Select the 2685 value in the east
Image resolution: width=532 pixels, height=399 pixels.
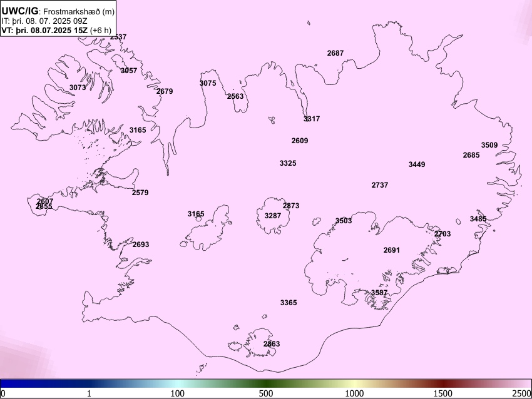[471, 155]
